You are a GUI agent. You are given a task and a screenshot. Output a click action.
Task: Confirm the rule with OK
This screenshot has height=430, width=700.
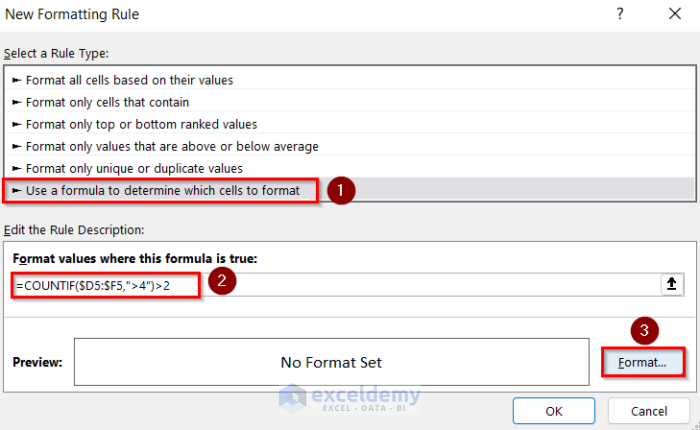(554, 410)
